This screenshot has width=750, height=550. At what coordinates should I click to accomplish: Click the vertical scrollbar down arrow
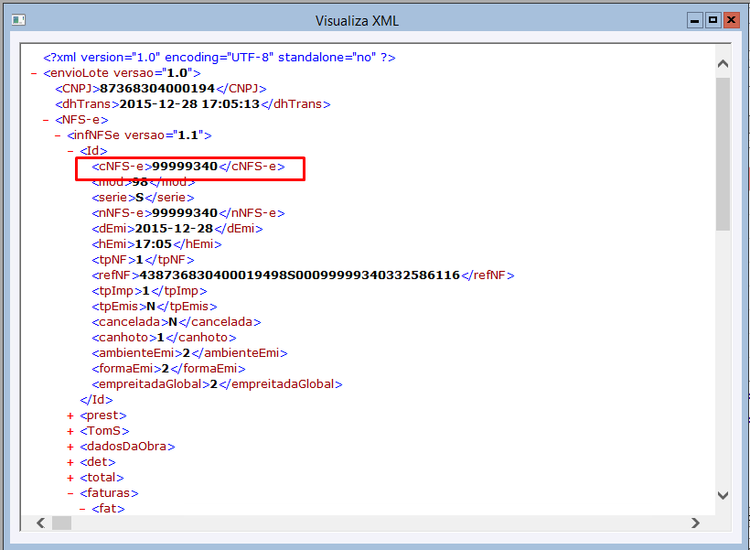[x=723, y=495]
